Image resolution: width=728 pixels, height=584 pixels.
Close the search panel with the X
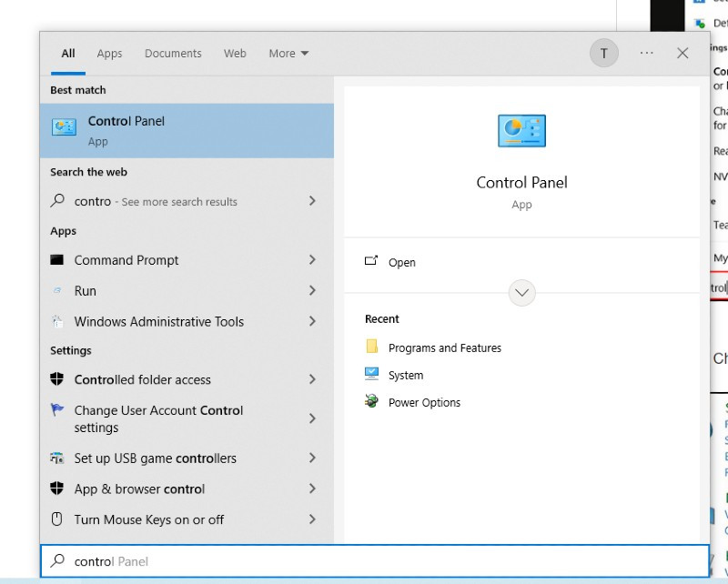coord(682,54)
